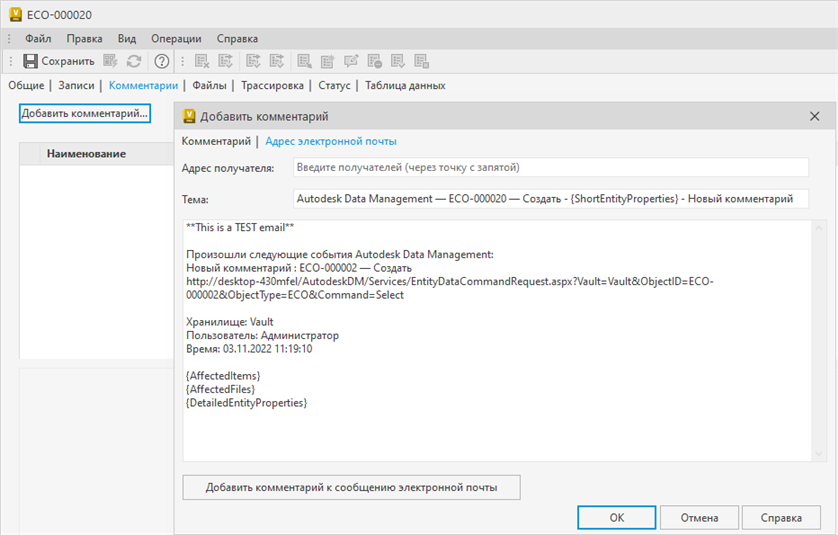Click the refresh arrows toolbar icon
Screen dimensions: 838x535
pos(134,61)
